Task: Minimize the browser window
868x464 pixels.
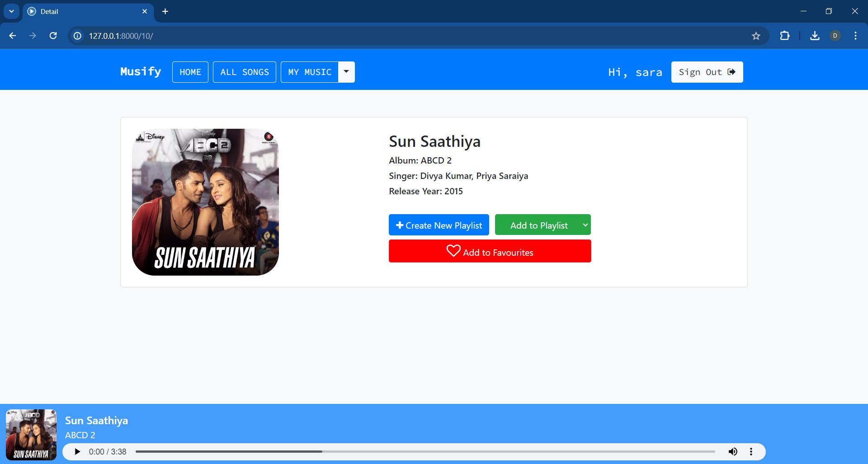Action: click(803, 11)
